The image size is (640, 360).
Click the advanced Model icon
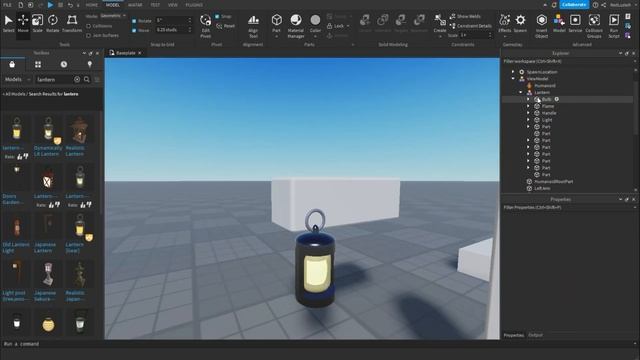pyautogui.click(x=559, y=24)
